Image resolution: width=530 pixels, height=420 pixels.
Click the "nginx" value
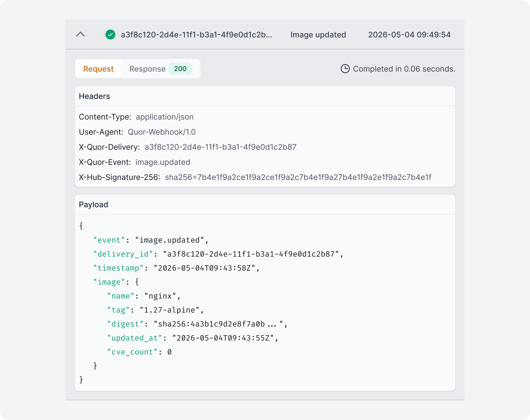click(160, 296)
